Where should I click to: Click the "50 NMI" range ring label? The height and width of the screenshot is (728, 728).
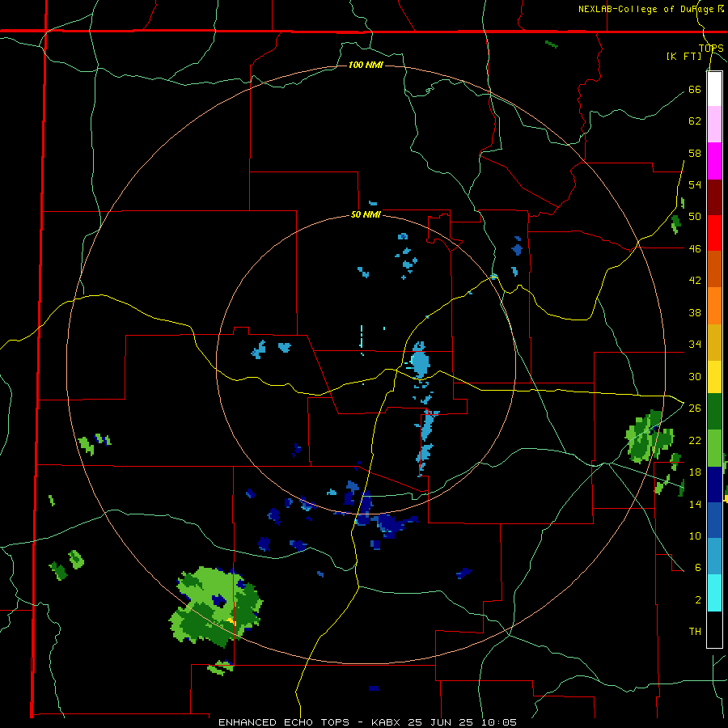tap(366, 214)
